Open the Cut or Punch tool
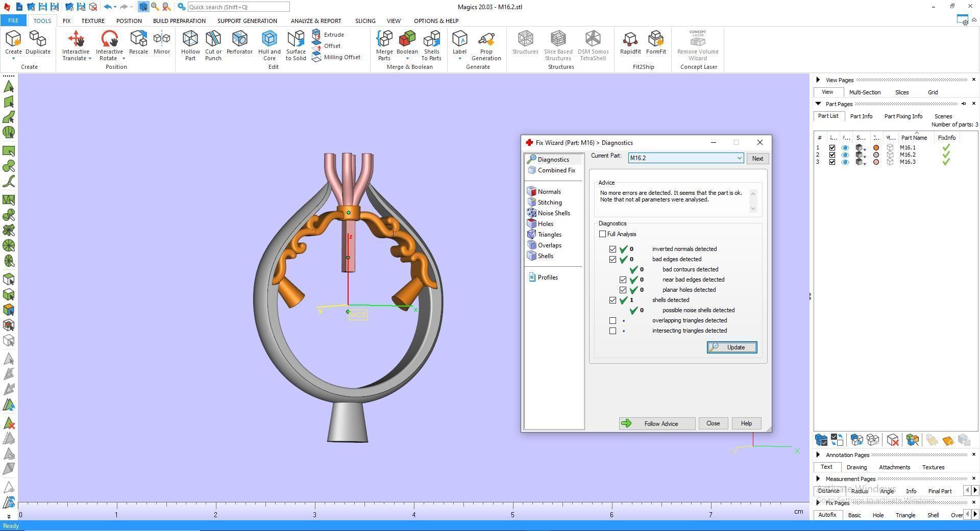This screenshot has height=531, width=980. 213,45
